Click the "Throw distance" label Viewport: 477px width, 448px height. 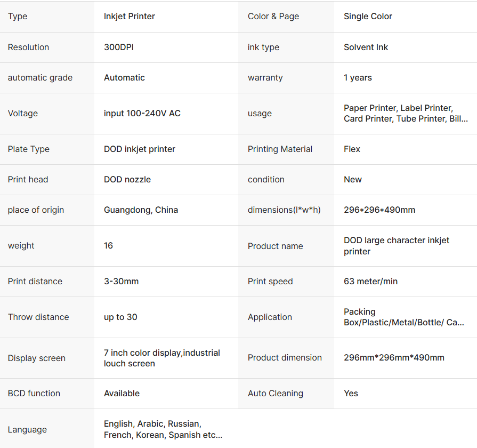(38, 317)
